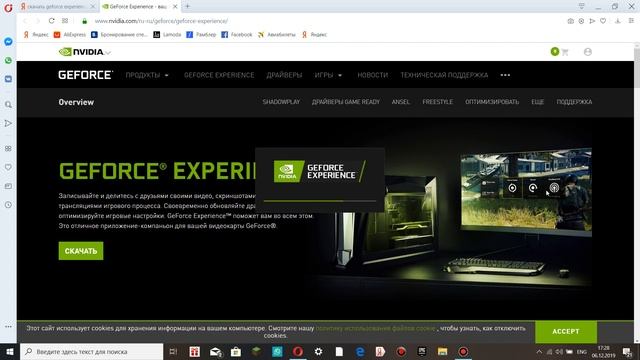Viewport: 640px width, 360px height.
Task: View site security lock info
Action: (84, 21)
